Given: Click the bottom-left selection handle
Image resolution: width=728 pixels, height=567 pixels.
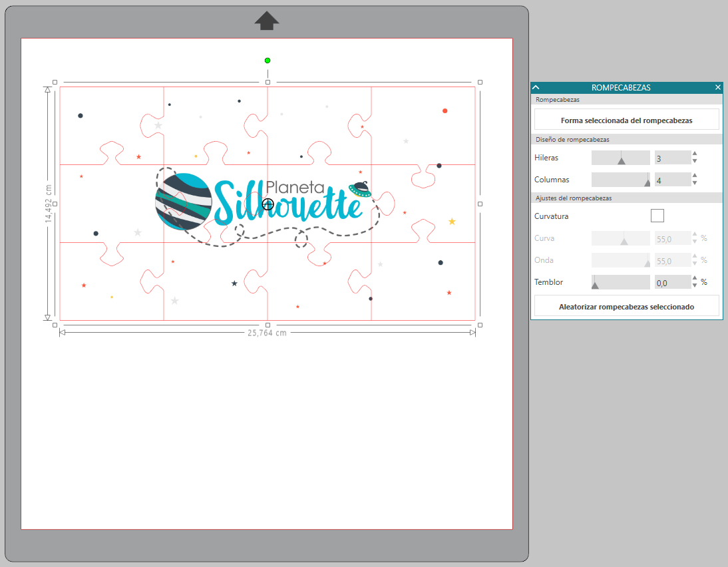Looking at the screenshot, I should coord(55,325).
